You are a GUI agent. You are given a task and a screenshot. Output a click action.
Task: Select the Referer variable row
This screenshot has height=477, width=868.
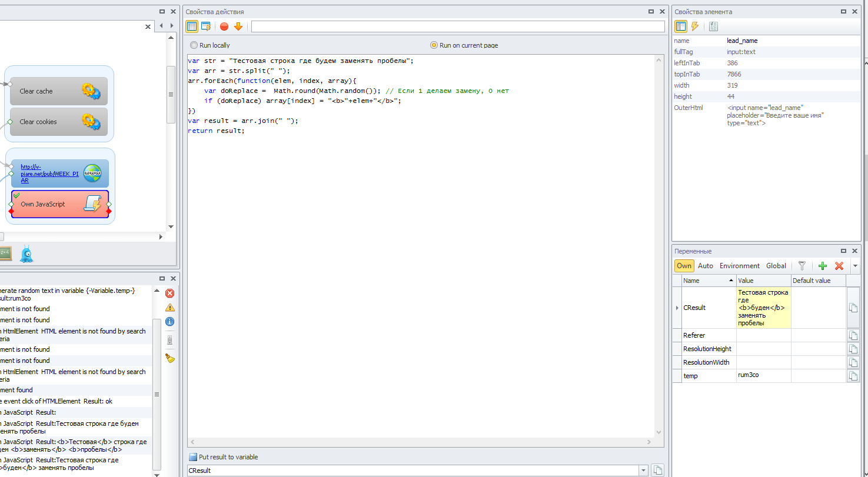[x=759, y=335]
